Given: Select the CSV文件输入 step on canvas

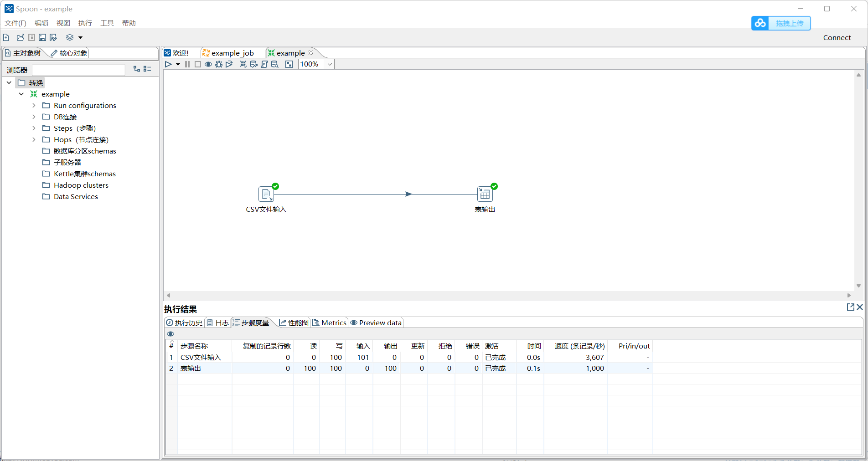Looking at the screenshot, I should (266, 194).
